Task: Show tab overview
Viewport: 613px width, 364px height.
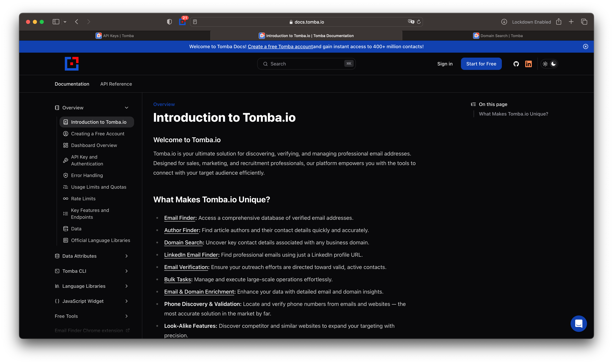Action: click(x=584, y=22)
